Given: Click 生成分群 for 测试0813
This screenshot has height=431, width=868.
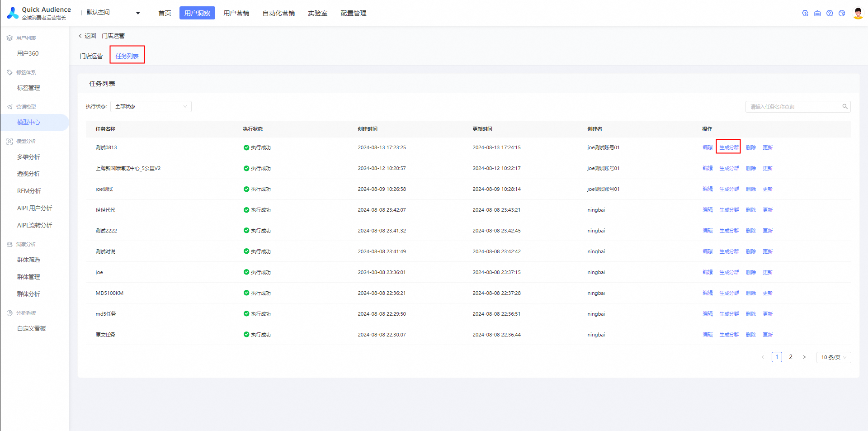Looking at the screenshot, I should 729,147.
